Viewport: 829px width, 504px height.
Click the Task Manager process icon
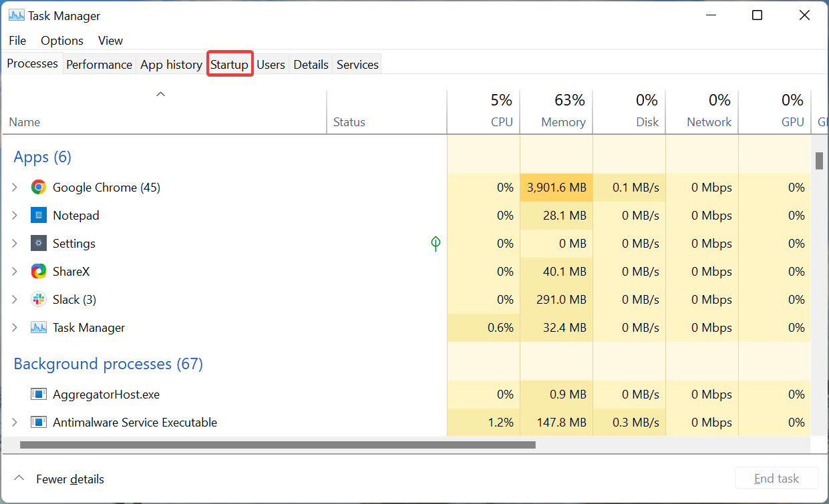[38, 327]
